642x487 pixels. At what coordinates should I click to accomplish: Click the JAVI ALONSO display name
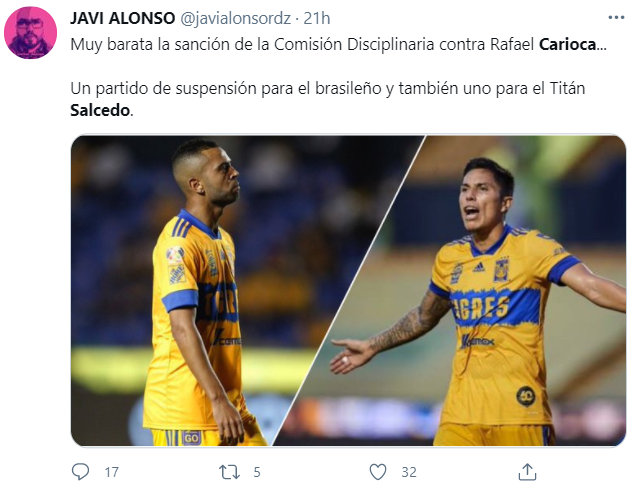point(122,18)
